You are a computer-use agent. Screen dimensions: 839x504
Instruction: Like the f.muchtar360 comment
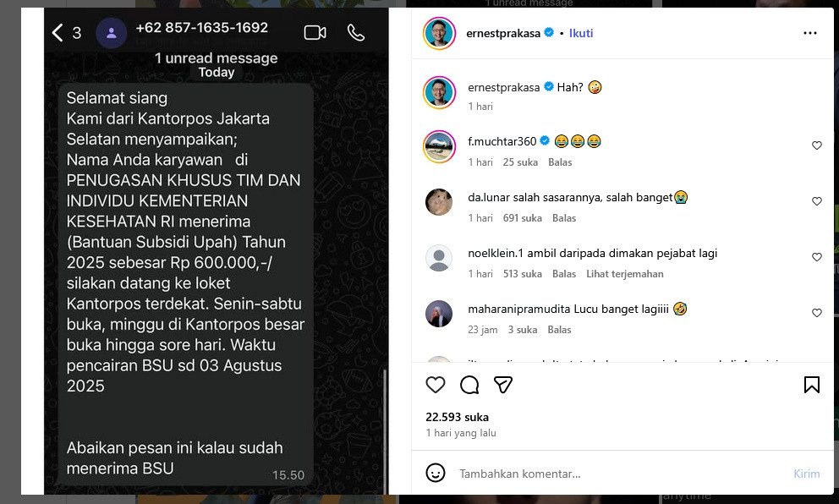(816, 145)
